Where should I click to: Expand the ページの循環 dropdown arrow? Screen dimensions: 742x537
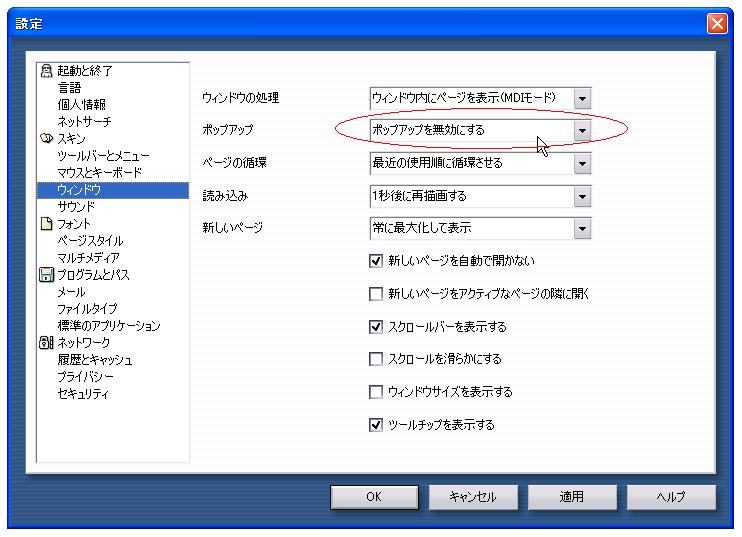click(582, 164)
